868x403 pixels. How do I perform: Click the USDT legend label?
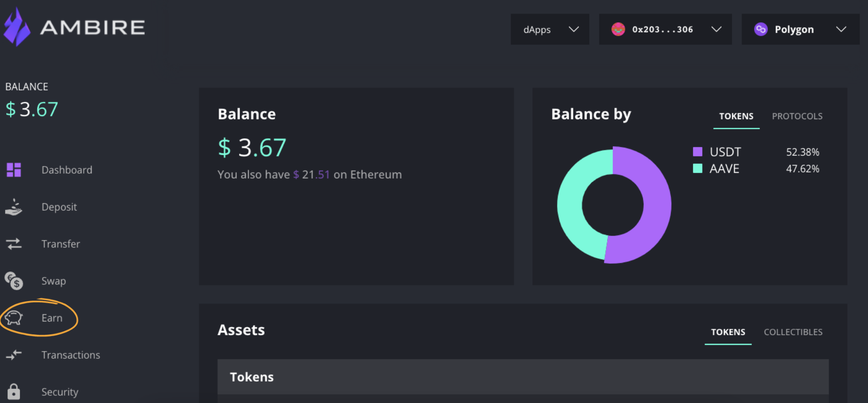coord(725,151)
